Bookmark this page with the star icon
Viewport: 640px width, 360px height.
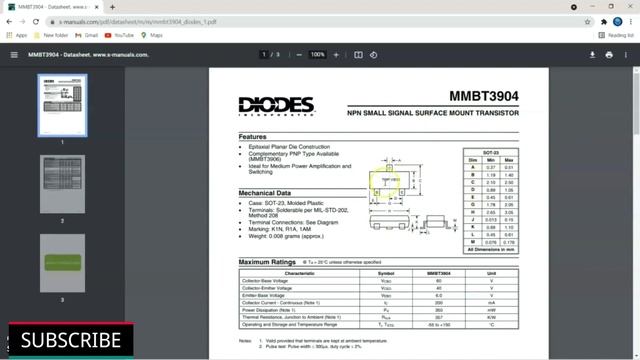pos(587,22)
